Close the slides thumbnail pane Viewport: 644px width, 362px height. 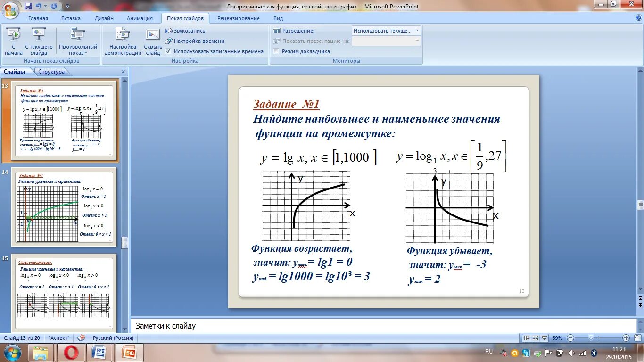click(x=124, y=72)
